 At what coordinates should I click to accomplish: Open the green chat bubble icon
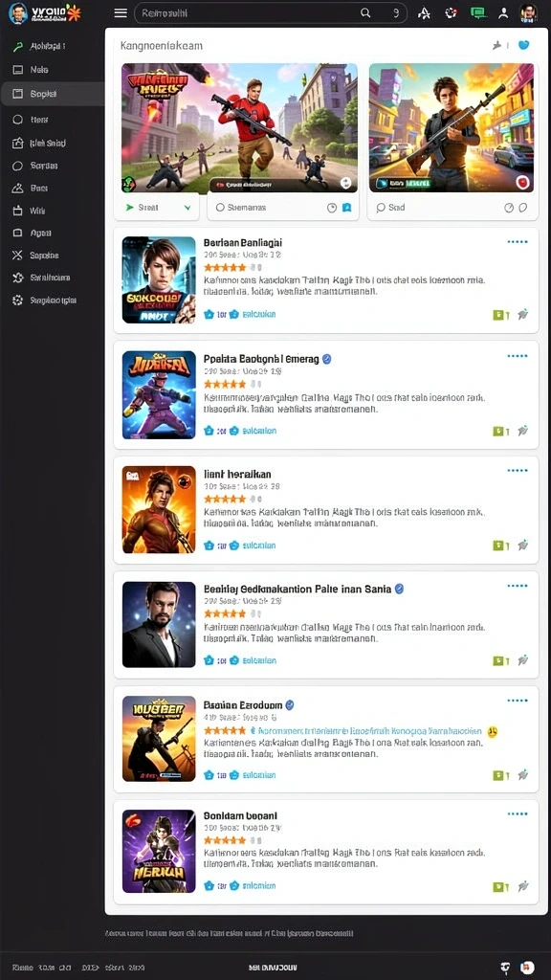[x=478, y=12]
